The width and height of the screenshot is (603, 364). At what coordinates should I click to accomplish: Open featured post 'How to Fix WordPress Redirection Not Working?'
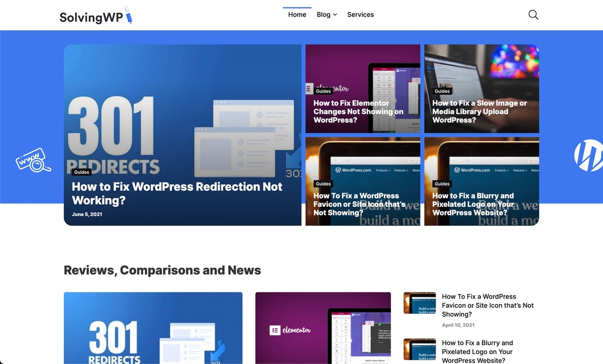click(177, 193)
